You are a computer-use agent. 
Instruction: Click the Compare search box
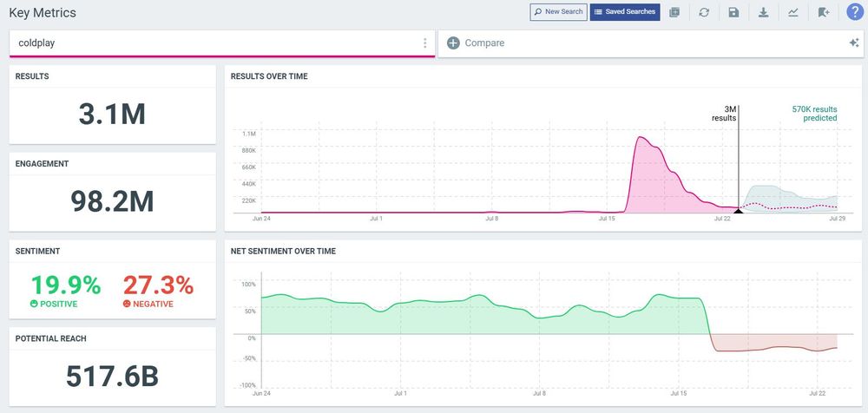[650, 43]
